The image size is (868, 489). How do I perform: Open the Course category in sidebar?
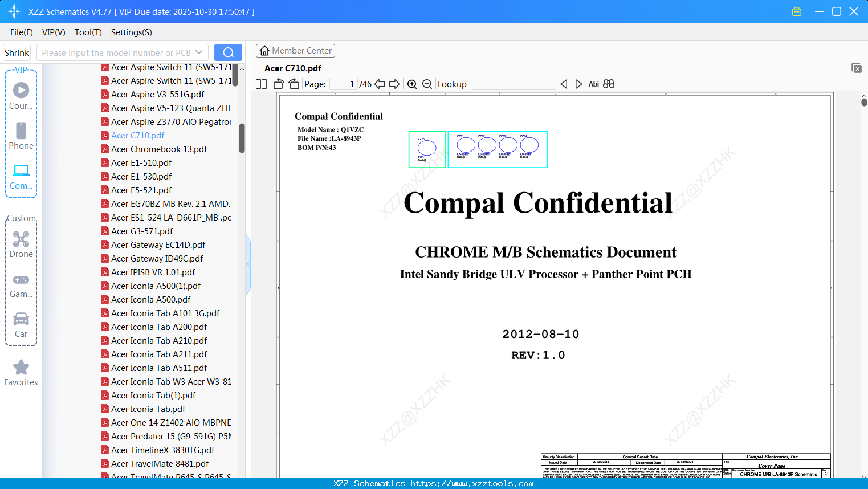click(21, 96)
